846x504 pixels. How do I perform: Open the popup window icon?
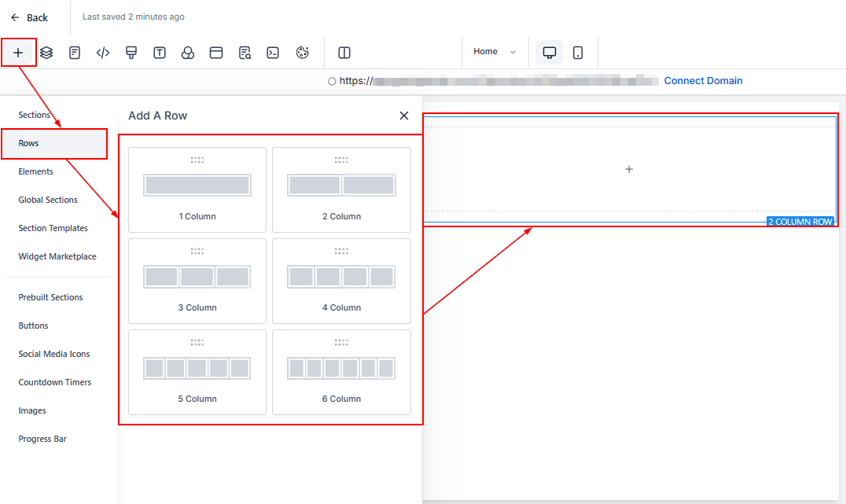click(216, 53)
